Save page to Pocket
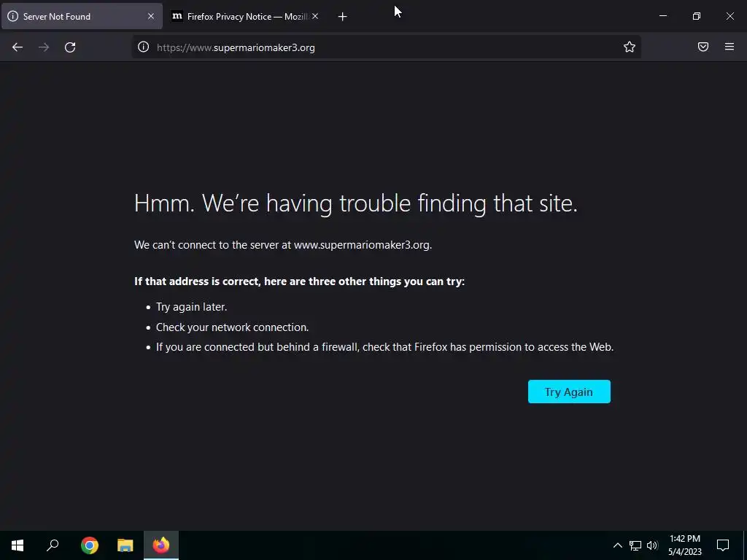 [703, 47]
